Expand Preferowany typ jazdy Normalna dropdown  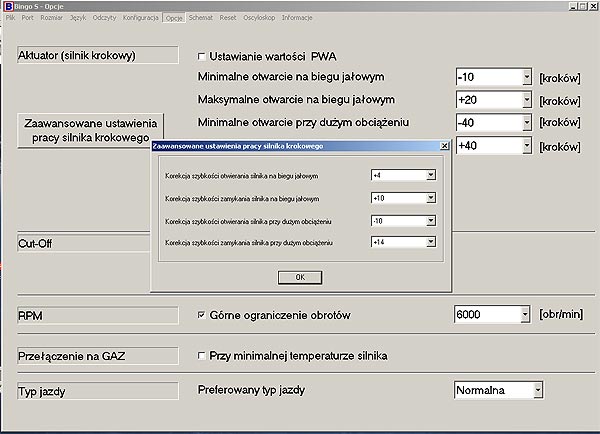click(538, 390)
